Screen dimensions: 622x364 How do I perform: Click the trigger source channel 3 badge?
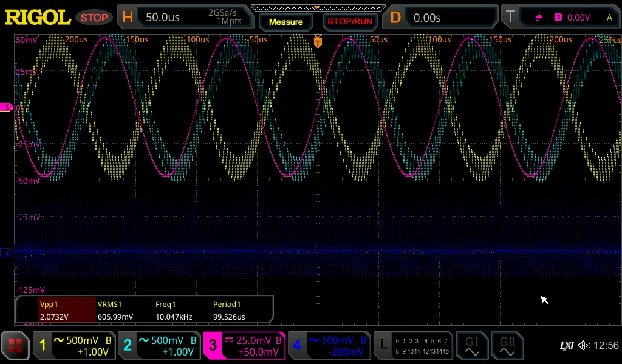(x=558, y=17)
